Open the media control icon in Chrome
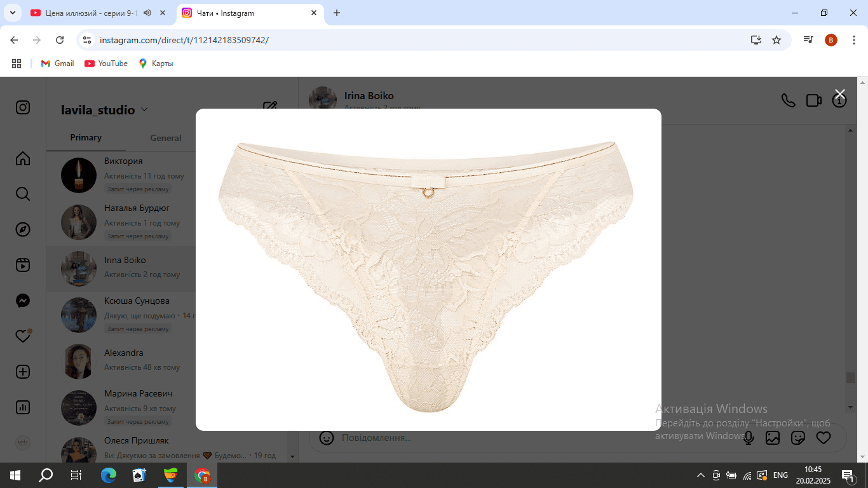 (808, 40)
